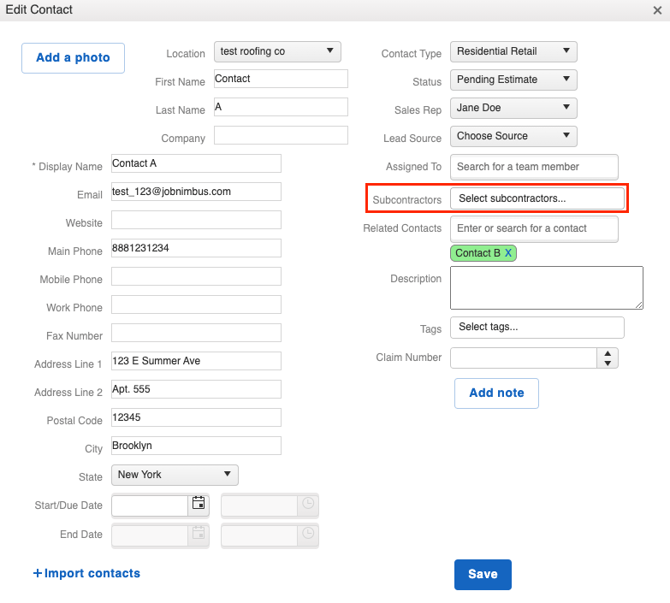Expand the State dropdown
Image resolution: width=670 pixels, height=603 pixels.
point(174,475)
